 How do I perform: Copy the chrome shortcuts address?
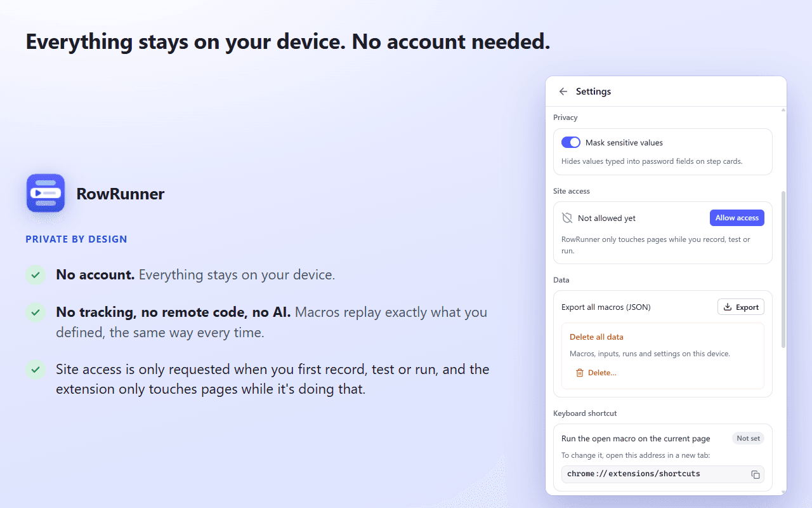click(756, 474)
